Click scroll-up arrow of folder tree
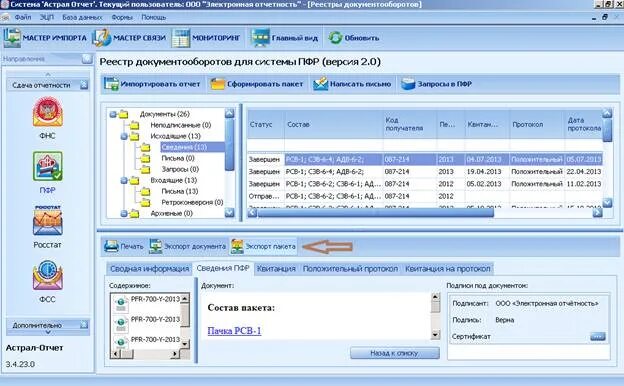 pyautogui.click(x=230, y=114)
